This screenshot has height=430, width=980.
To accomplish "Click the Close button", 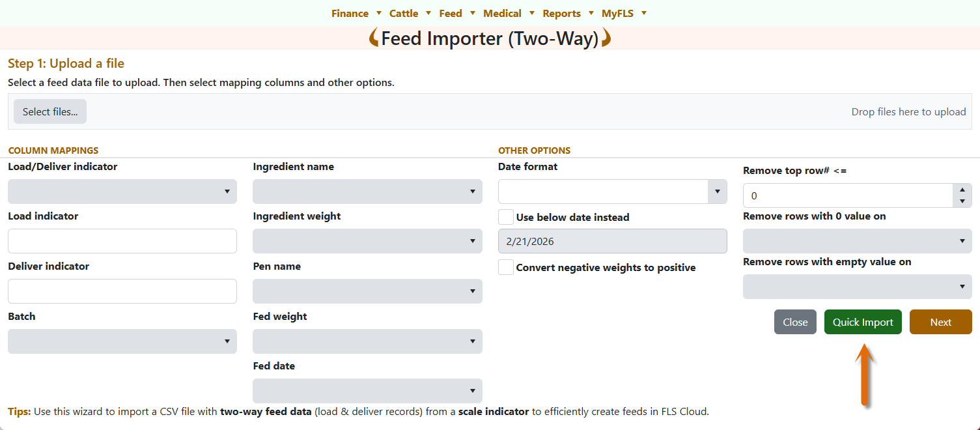I will pyautogui.click(x=795, y=322).
